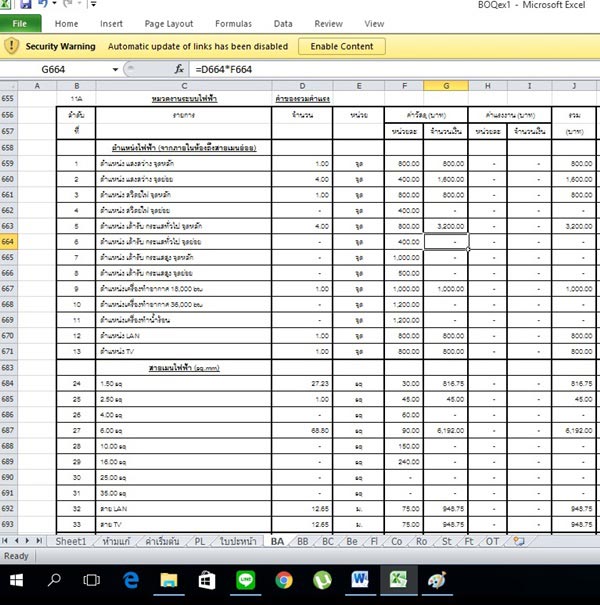Viewport: 600px width, 605px height.
Task: Select row header 687
Action: [8, 430]
